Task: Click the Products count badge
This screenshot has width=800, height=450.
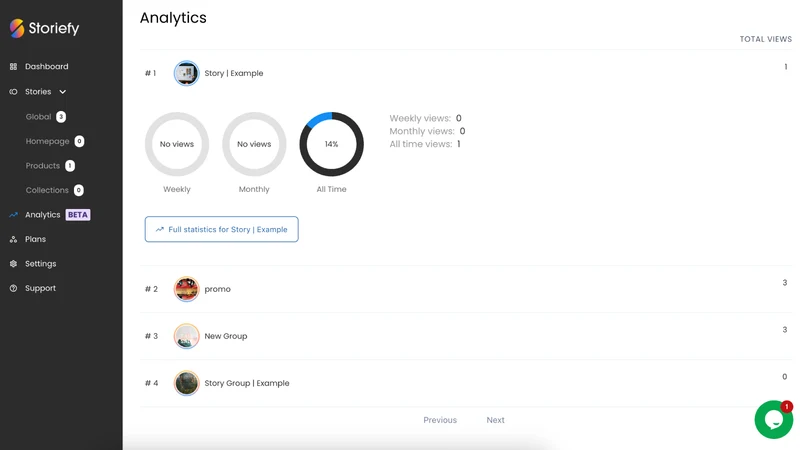Action: [70, 166]
